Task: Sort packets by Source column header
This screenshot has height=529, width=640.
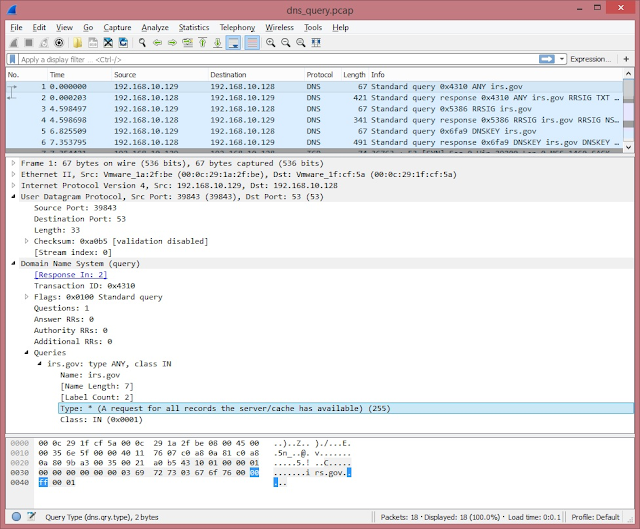Action: pos(160,75)
